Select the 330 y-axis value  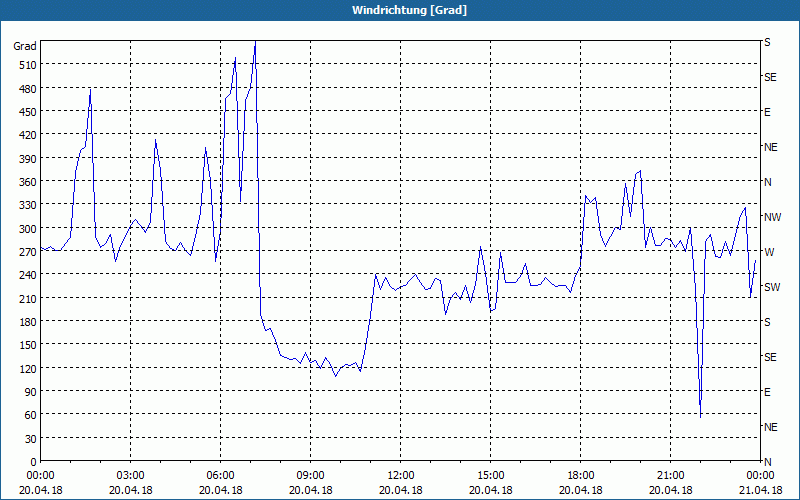click(x=28, y=205)
